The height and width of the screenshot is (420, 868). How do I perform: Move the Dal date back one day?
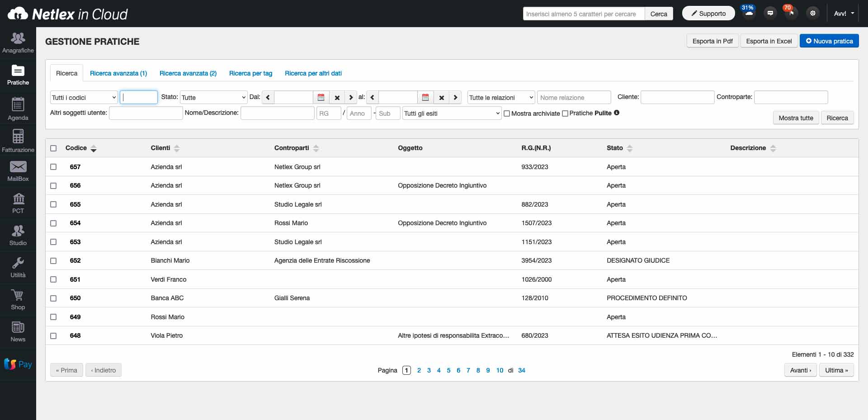tap(268, 97)
